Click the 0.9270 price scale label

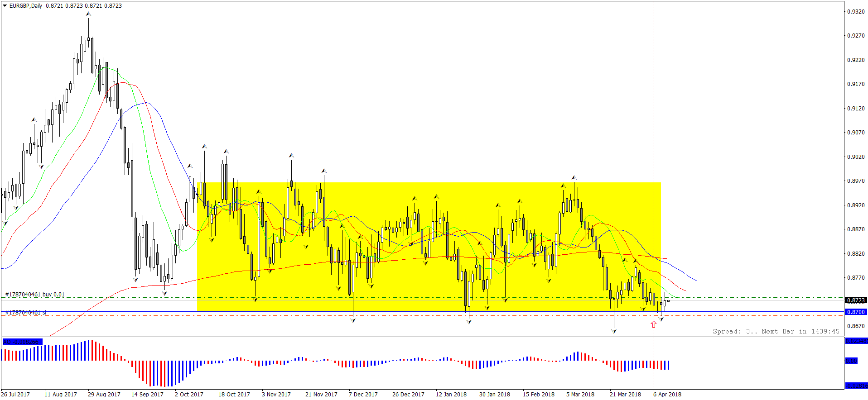pos(856,36)
